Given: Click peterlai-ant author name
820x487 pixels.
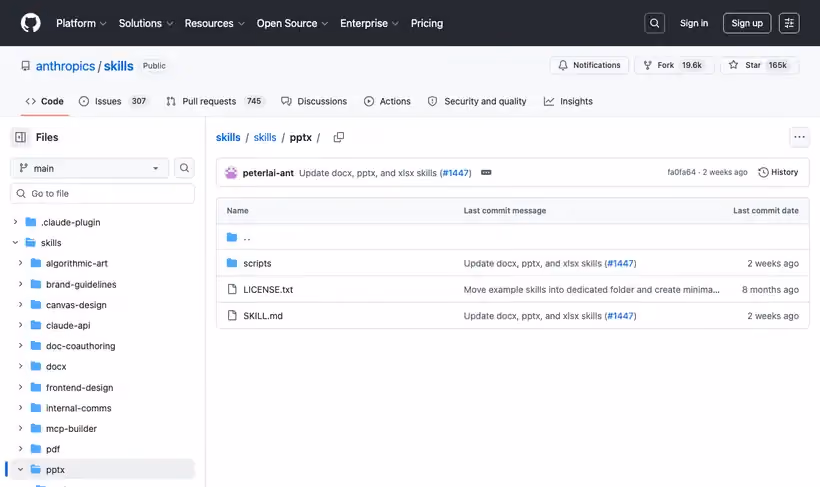Looking at the screenshot, I should pos(268,173).
